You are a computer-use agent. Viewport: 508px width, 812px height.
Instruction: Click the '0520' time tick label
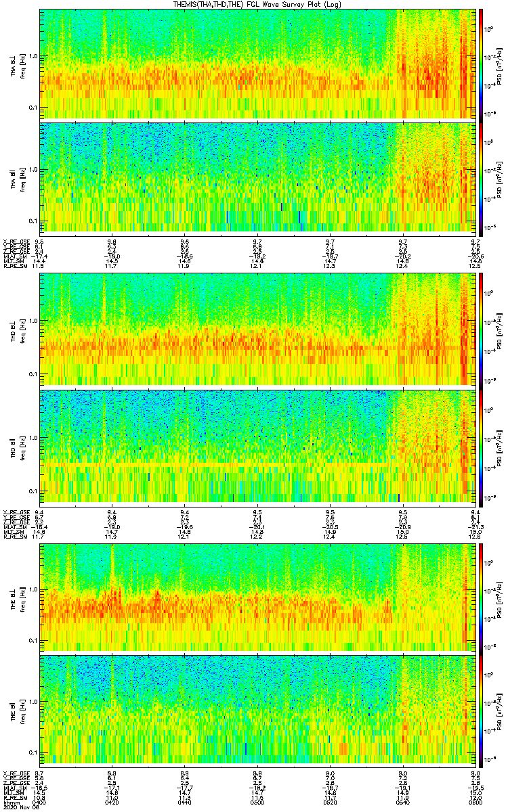330,803
